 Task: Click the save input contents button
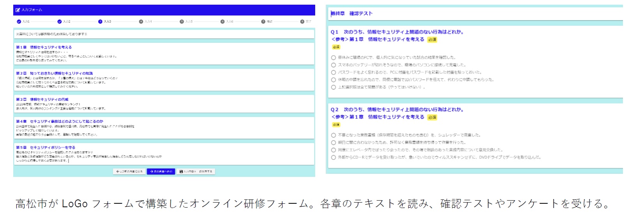pyautogui.click(x=196, y=171)
